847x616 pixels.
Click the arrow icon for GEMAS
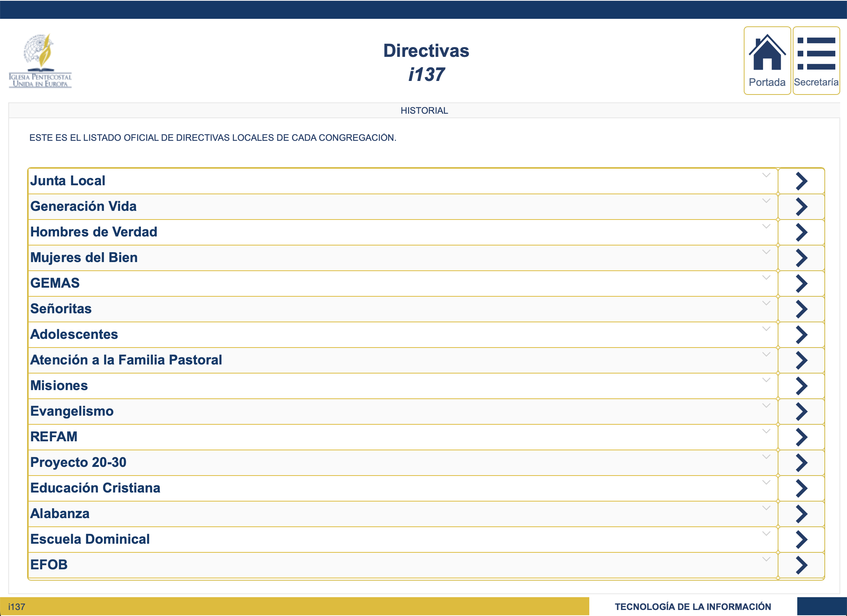click(801, 284)
